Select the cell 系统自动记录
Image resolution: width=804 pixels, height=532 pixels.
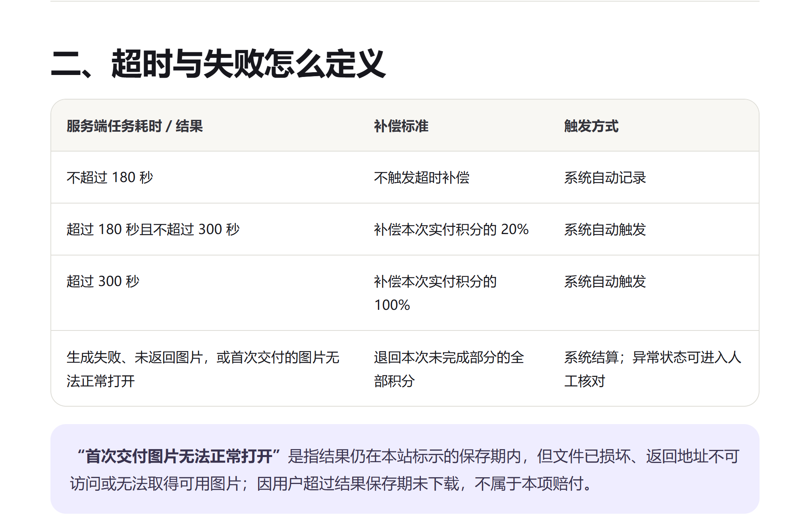pos(605,177)
